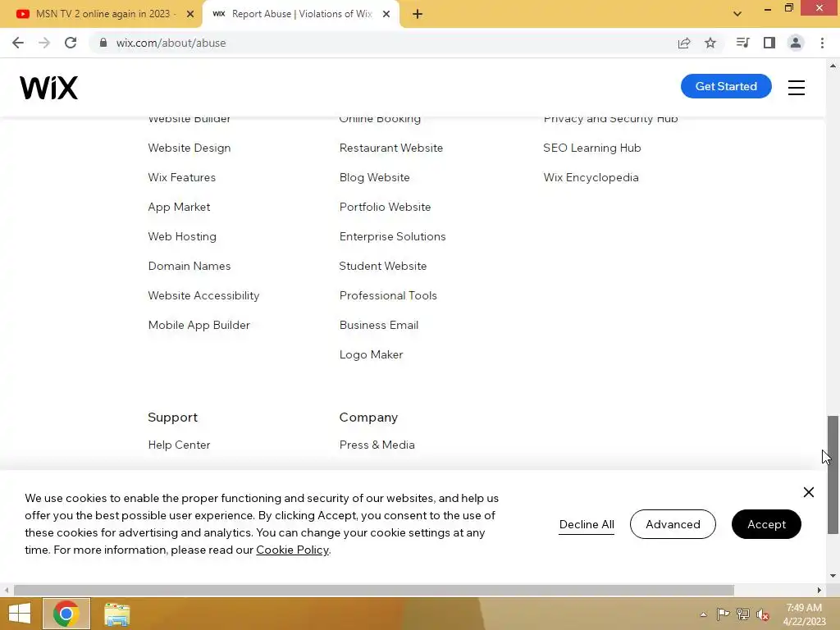This screenshot has width=840, height=630.
Task: Open the Logo Maker link
Action: (371, 354)
